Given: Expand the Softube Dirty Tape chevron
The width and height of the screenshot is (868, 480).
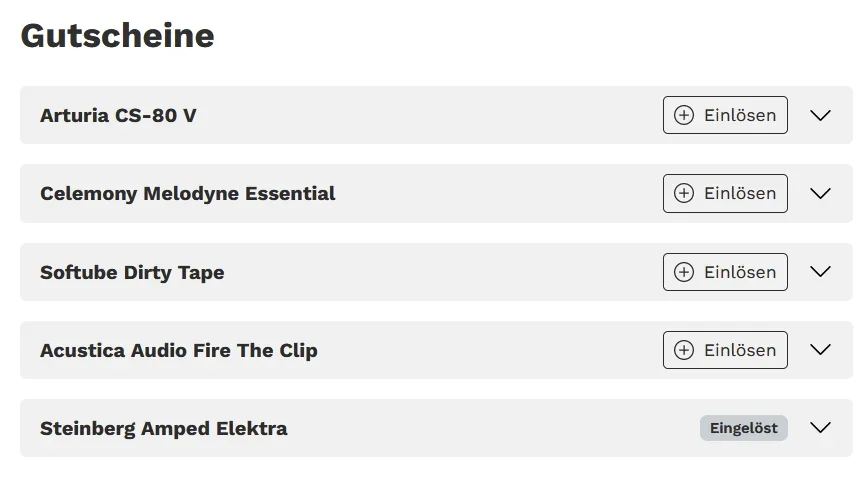Looking at the screenshot, I should (821, 272).
